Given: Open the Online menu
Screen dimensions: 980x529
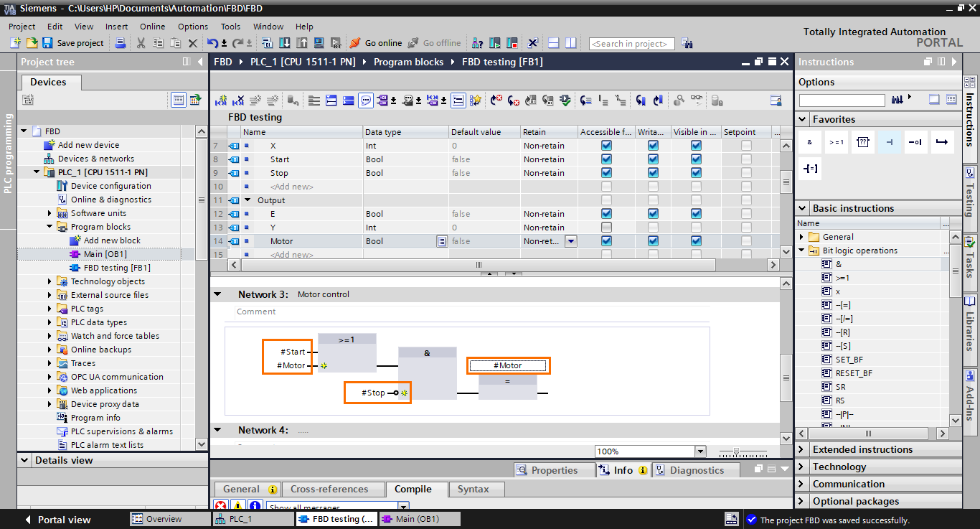Looking at the screenshot, I should 152,26.
